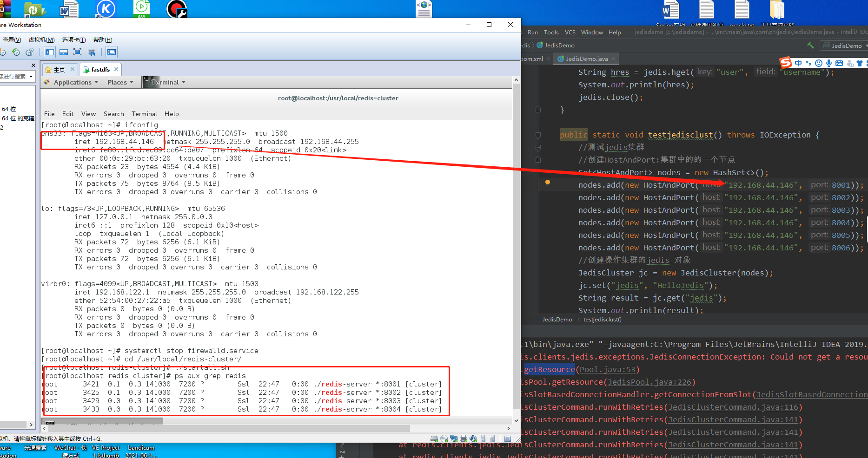Open the snapshot manager wrench-clock icon
This screenshot has height=458, width=868.
pos(29,52)
